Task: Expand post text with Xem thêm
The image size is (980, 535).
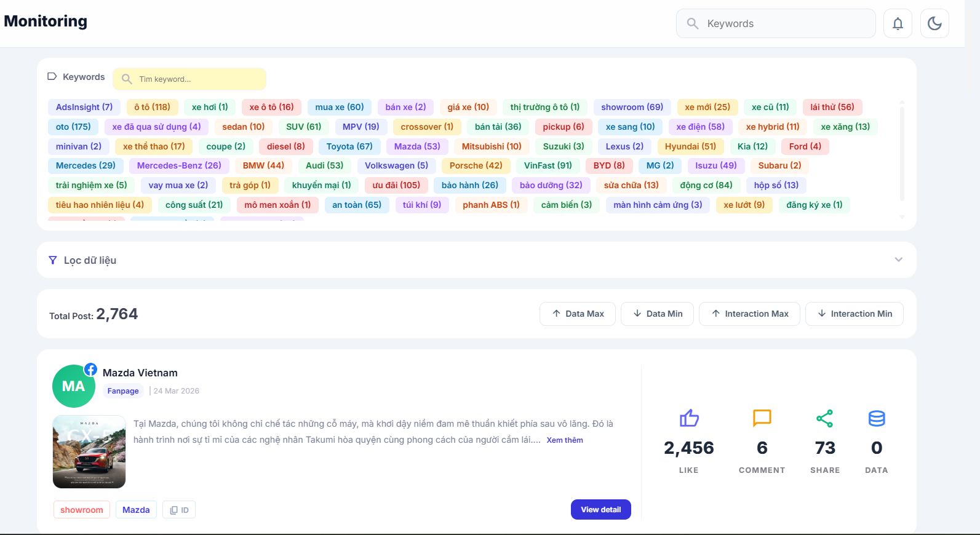Action: [564, 440]
